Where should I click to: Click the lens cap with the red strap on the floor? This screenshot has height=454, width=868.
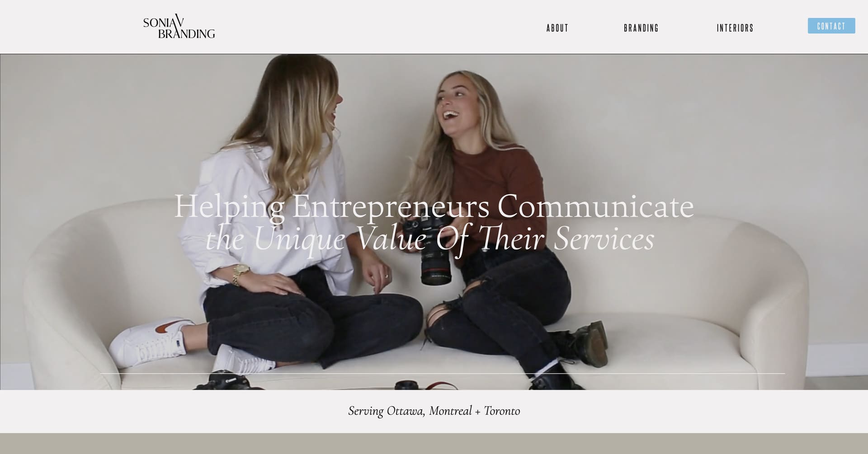point(407,385)
